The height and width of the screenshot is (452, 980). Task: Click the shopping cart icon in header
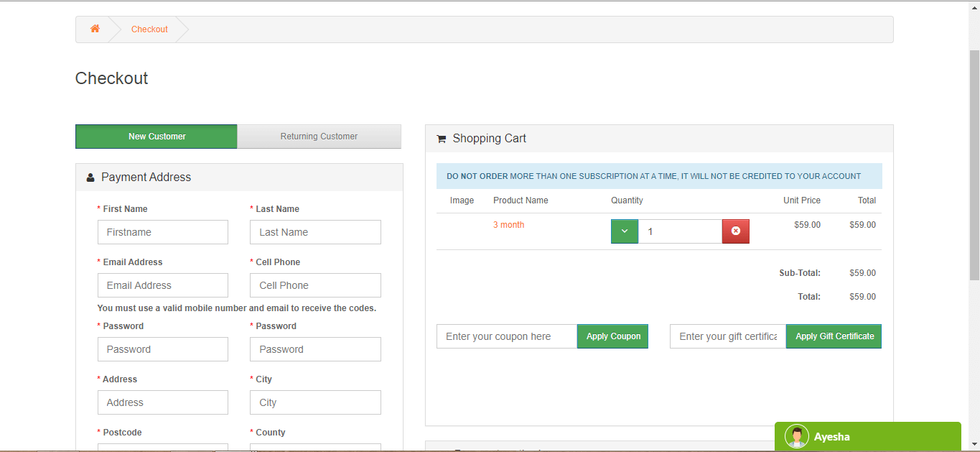pos(442,139)
